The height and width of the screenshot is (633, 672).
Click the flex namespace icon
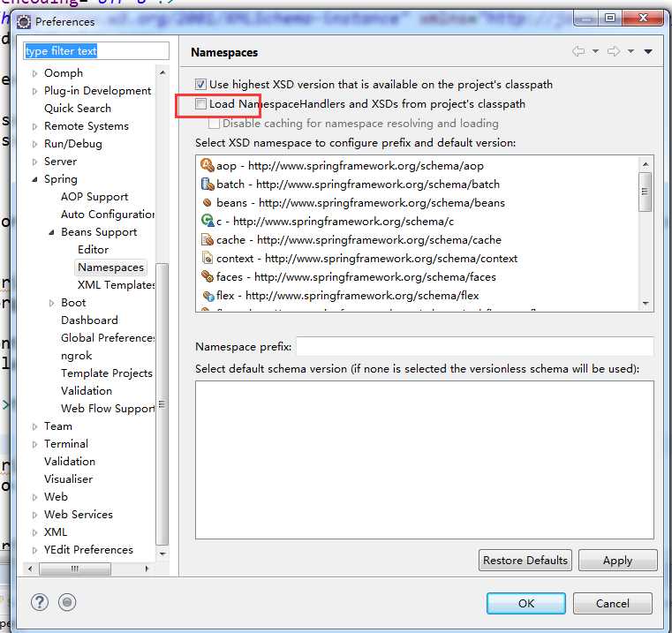point(208,295)
